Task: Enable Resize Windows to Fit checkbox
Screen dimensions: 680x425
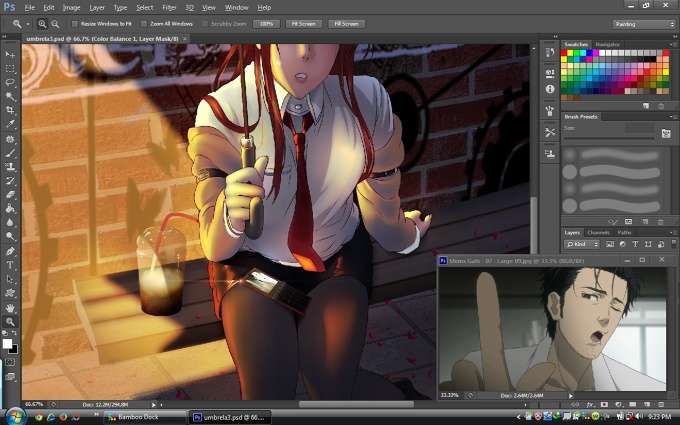Action: click(75, 24)
